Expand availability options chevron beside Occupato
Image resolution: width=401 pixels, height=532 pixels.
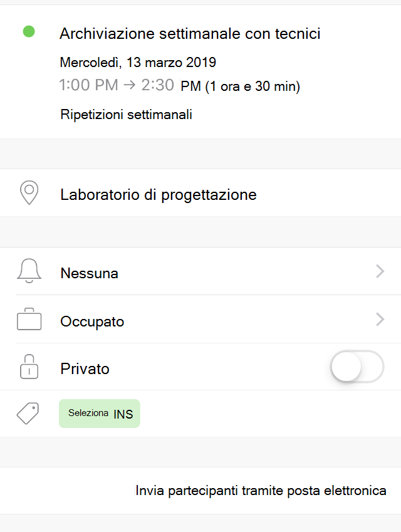pyautogui.click(x=380, y=320)
